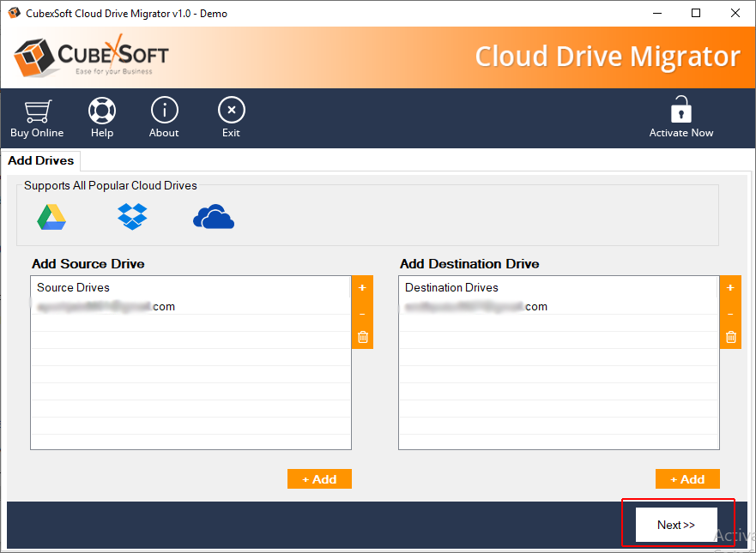Click minus icon beside Source Drives list
This screenshot has width=756, height=553.
coord(362,314)
